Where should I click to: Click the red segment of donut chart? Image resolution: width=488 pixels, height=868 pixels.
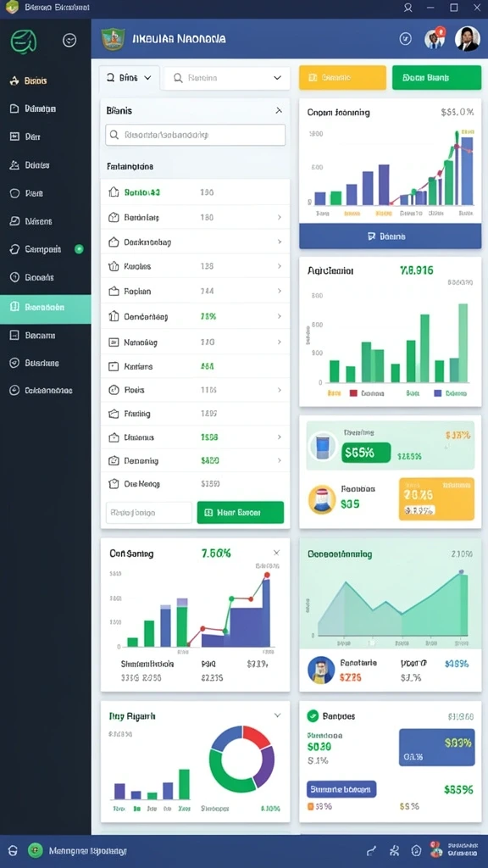click(x=256, y=735)
